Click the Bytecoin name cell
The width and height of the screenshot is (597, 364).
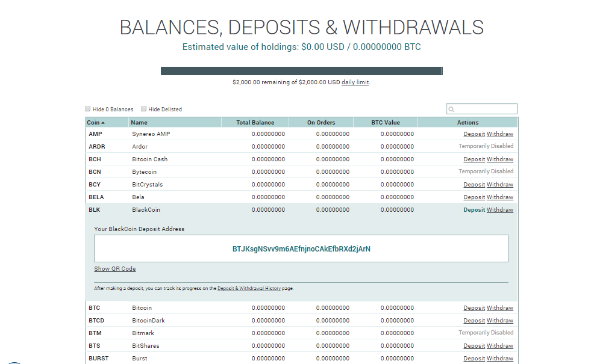tap(145, 172)
